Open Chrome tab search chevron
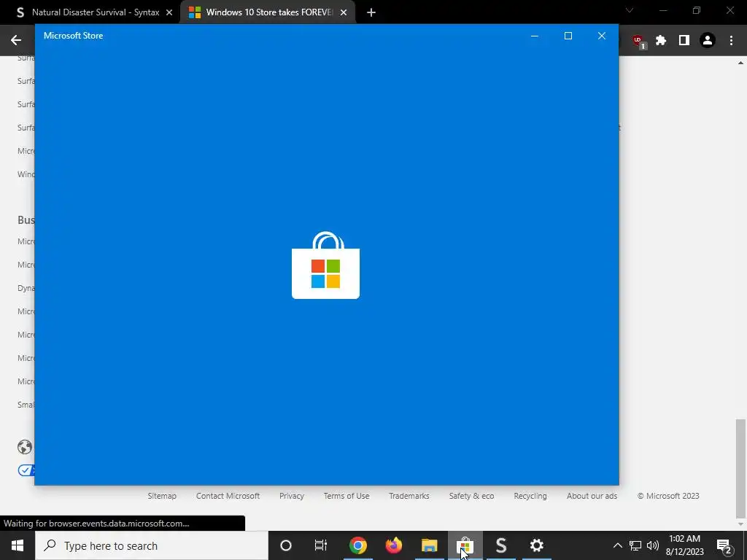Viewport: 747px width, 560px height. point(630,10)
